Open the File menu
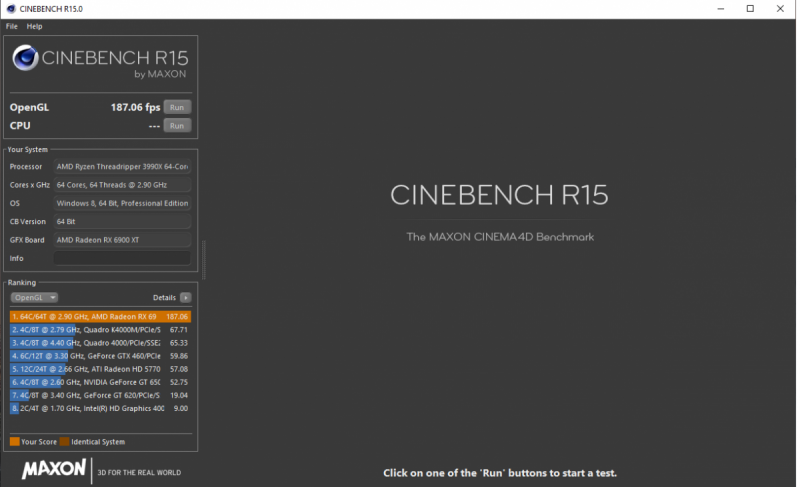This screenshot has width=800, height=487. click(x=12, y=26)
